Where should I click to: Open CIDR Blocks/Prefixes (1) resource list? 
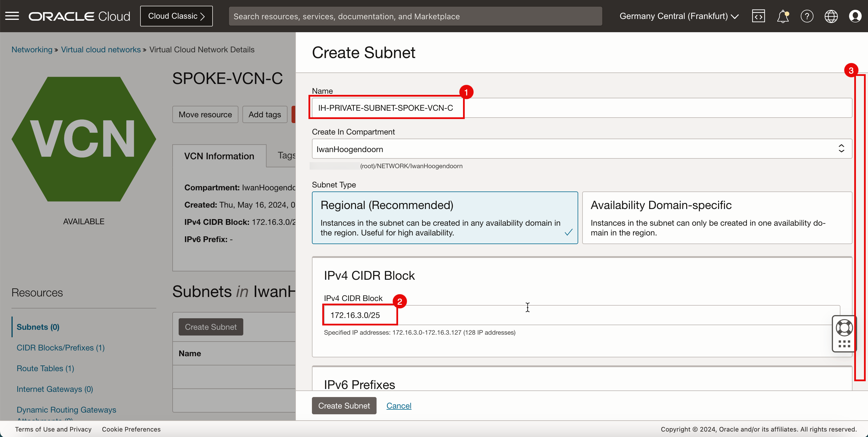coord(61,348)
